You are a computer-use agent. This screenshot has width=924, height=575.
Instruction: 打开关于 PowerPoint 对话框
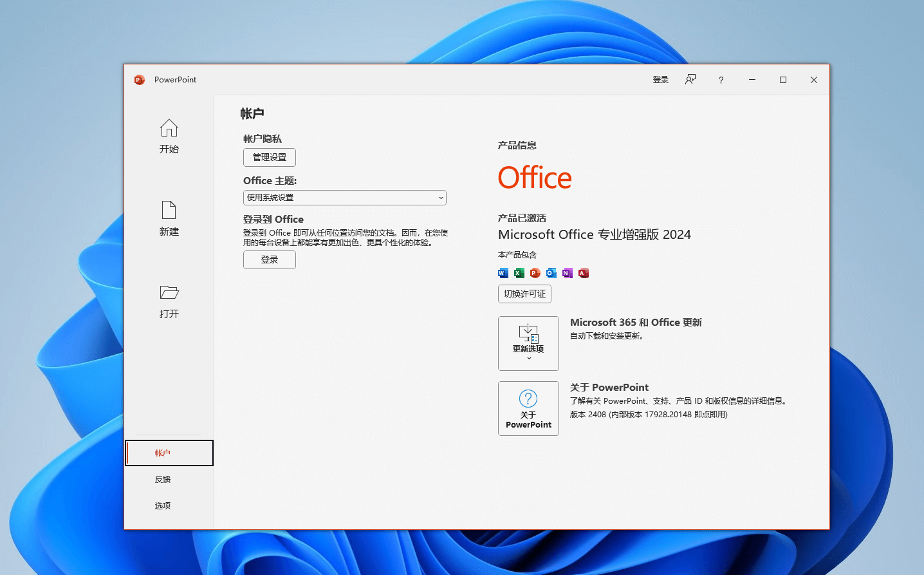click(x=528, y=408)
